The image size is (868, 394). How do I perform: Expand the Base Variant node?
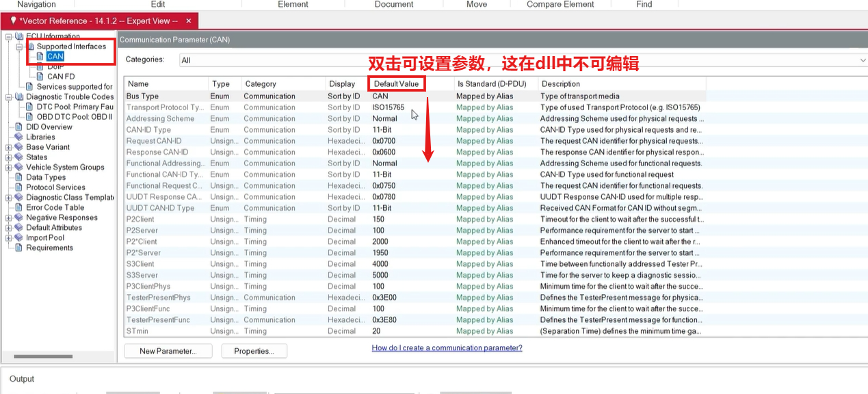[8, 147]
